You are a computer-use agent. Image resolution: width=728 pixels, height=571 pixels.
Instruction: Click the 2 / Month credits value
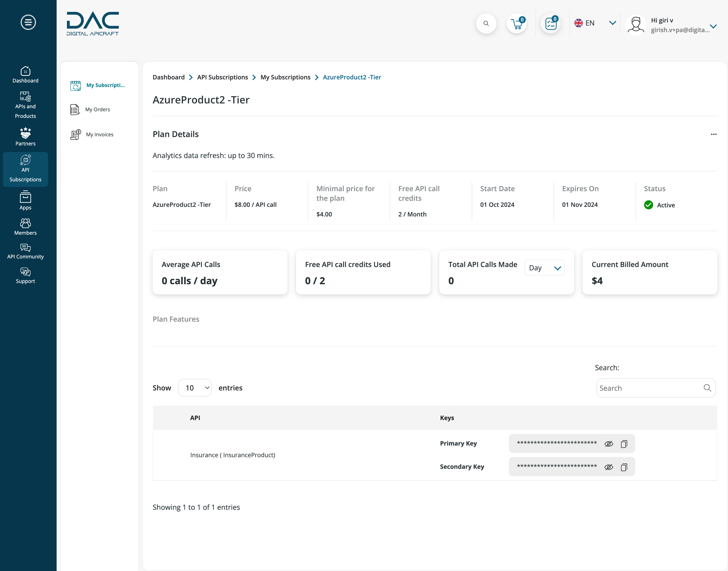[x=412, y=214]
